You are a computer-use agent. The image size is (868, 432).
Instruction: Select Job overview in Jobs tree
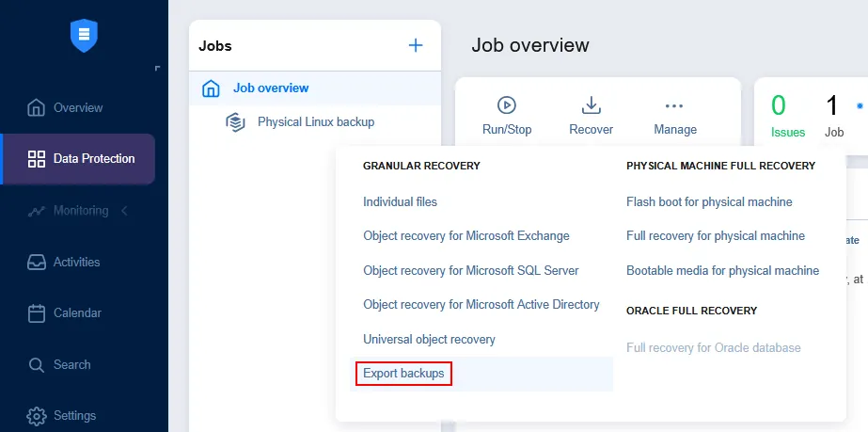click(271, 88)
